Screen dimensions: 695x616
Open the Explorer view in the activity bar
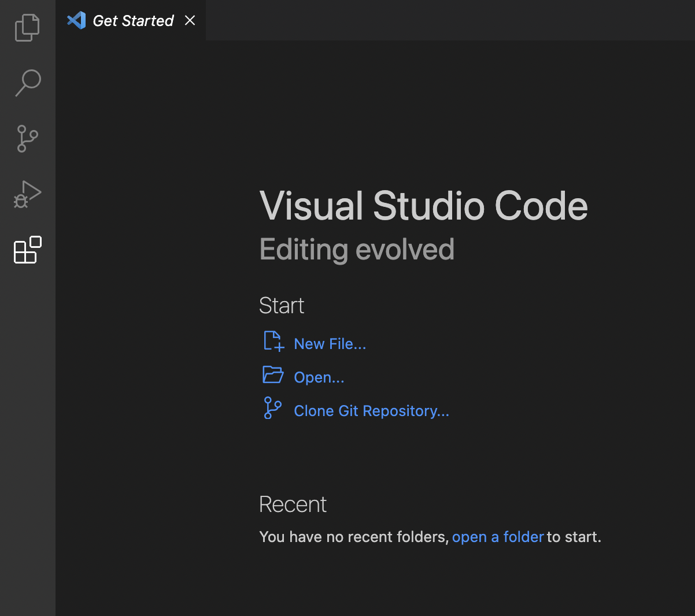tap(27, 28)
